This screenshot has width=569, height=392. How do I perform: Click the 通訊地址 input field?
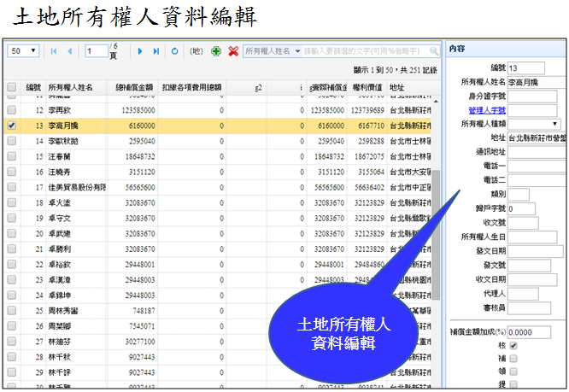537,152
